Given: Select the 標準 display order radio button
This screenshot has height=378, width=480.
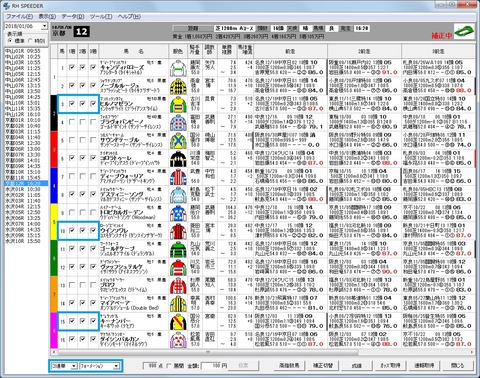Looking at the screenshot, I should click(11, 41).
